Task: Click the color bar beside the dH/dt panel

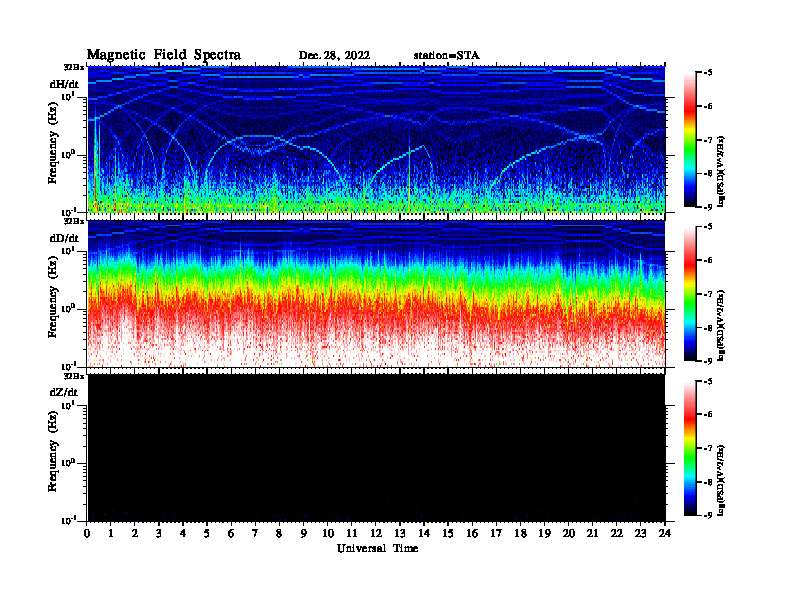Action: click(690, 140)
